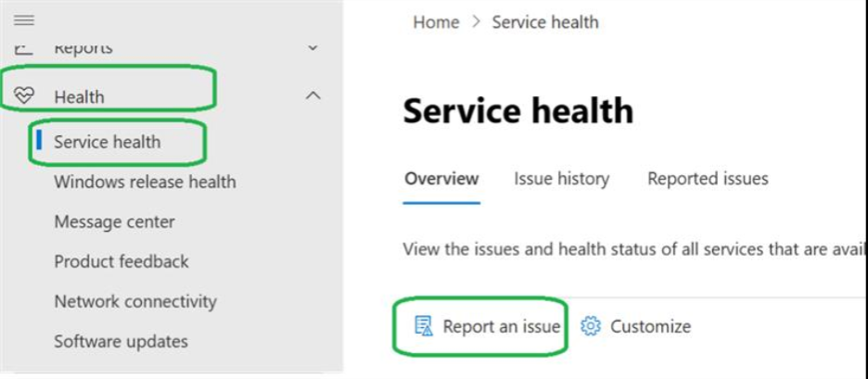Screen dimensions: 868x379
Task: Click the Report an issue icon
Action: point(424,326)
